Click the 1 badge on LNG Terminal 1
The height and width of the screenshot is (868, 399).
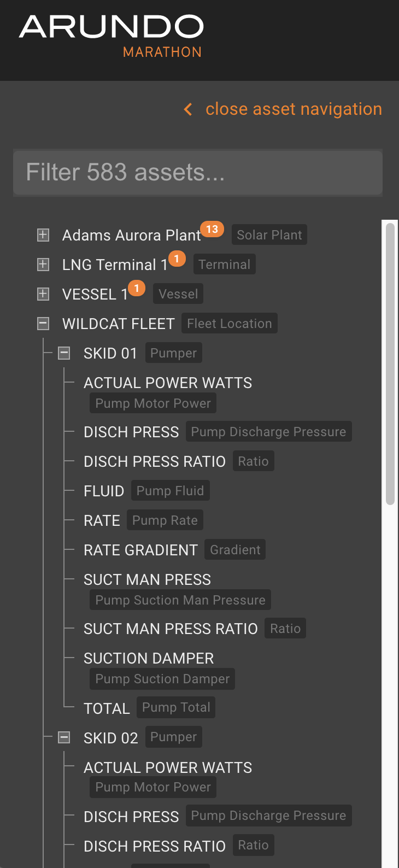[x=177, y=259]
